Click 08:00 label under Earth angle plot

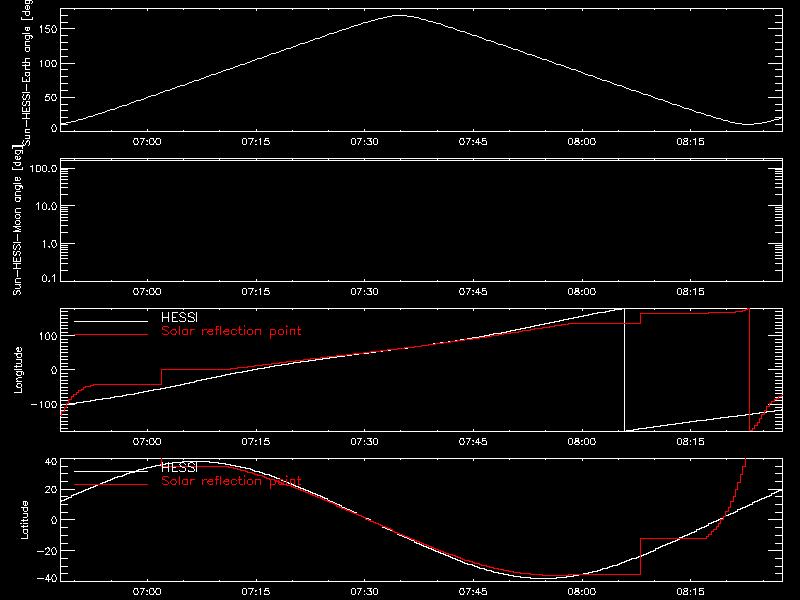click(x=582, y=142)
